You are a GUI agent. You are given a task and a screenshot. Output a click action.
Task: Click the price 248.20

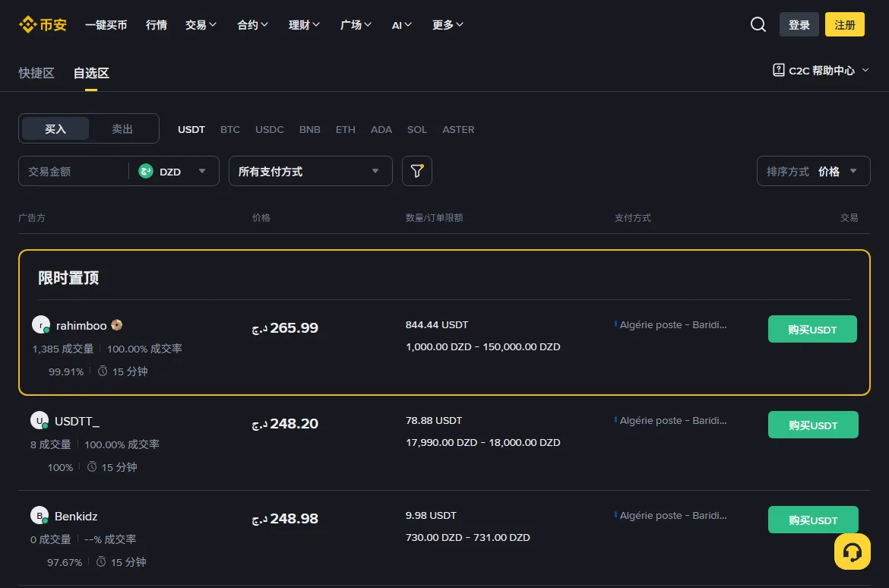[x=285, y=424]
